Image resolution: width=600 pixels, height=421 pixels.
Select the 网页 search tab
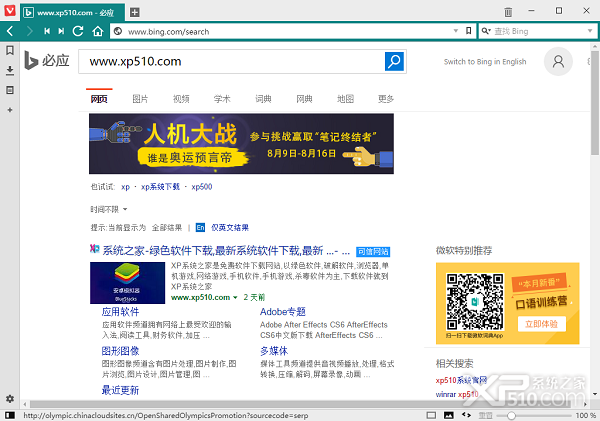99,99
